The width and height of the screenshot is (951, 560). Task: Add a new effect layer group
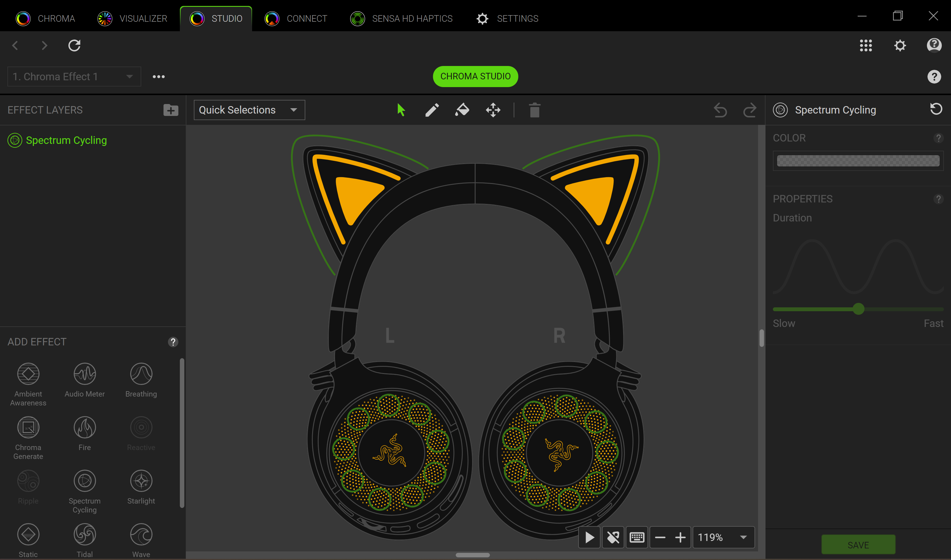(171, 110)
